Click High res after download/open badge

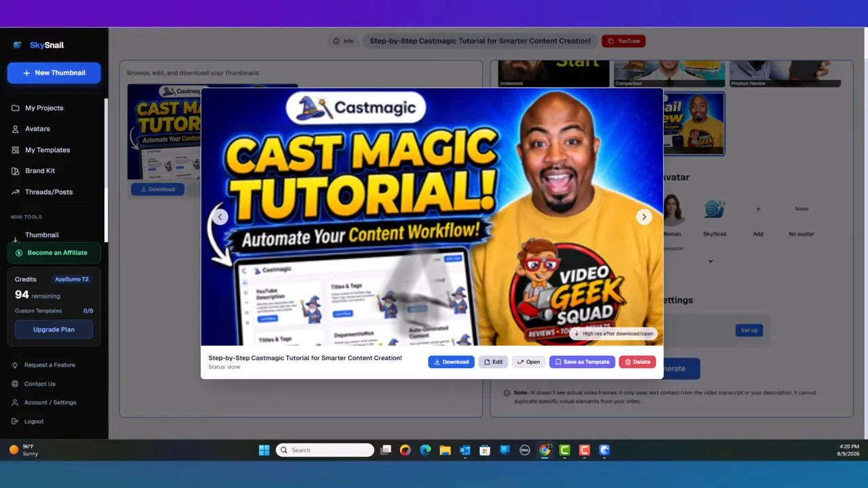click(614, 333)
